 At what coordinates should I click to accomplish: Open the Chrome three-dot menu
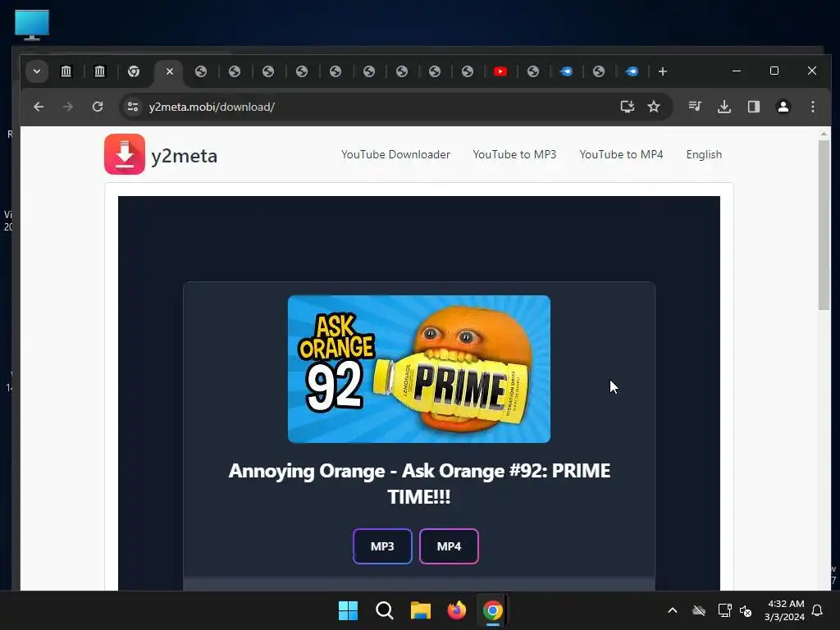coord(813,107)
